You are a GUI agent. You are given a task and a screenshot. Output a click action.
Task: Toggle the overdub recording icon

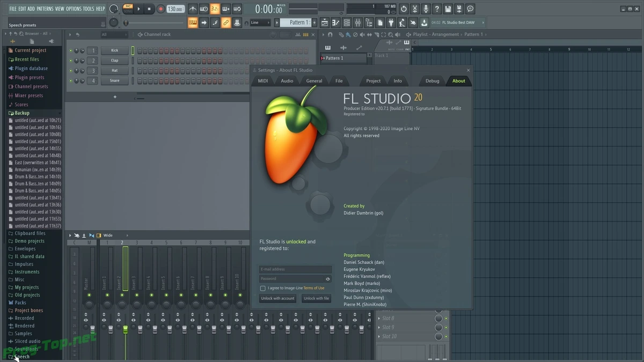[x=225, y=9]
